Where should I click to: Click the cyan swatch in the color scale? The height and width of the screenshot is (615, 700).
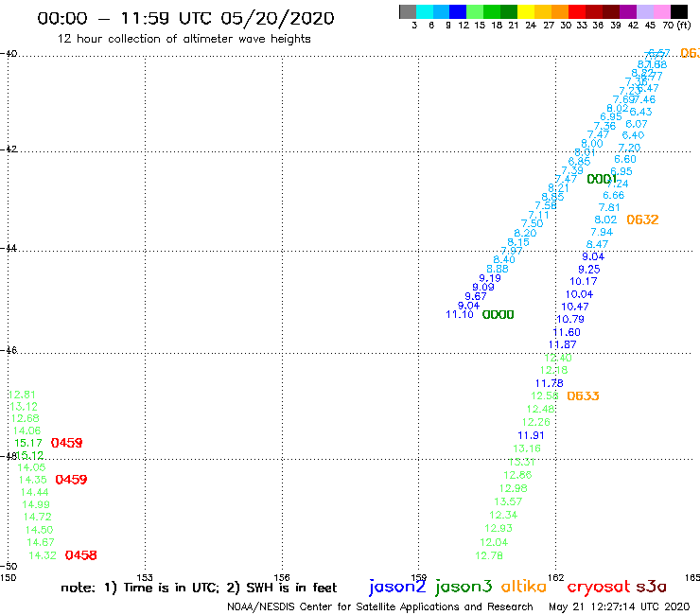(x=425, y=11)
